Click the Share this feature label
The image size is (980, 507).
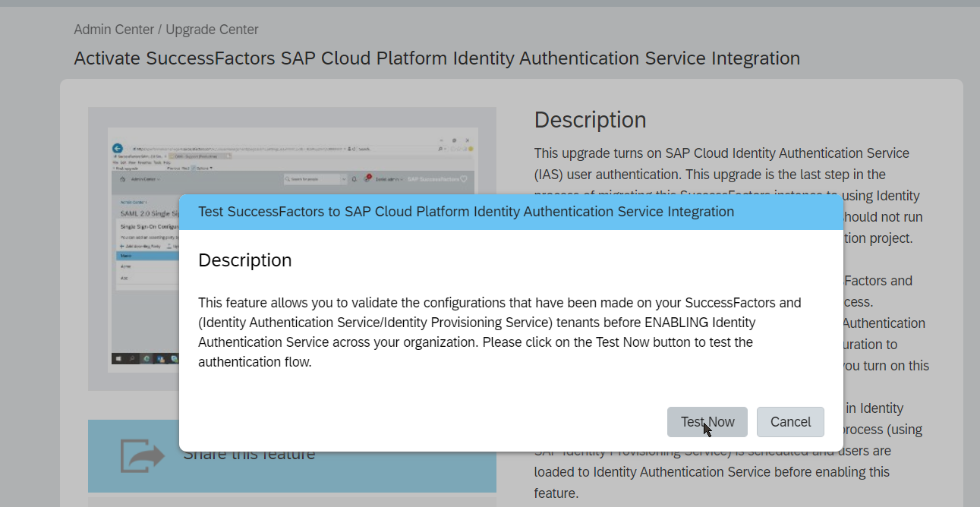point(249,454)
